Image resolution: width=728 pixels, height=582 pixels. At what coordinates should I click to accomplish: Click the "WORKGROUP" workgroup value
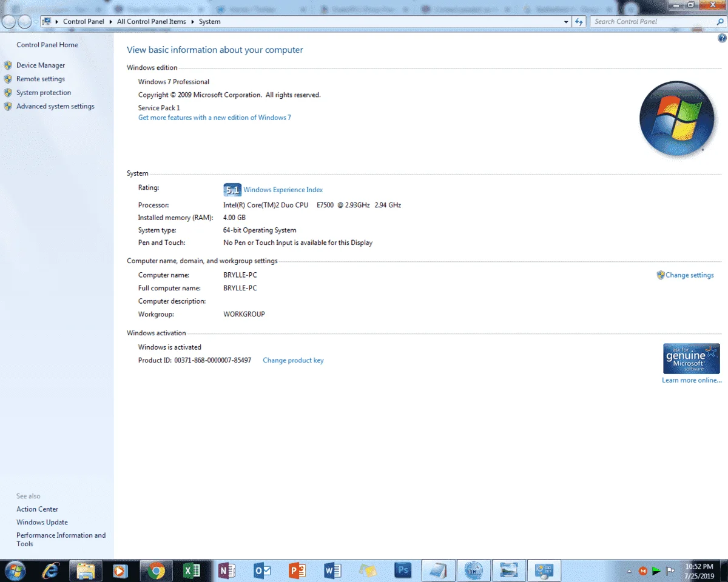(244, 314)
